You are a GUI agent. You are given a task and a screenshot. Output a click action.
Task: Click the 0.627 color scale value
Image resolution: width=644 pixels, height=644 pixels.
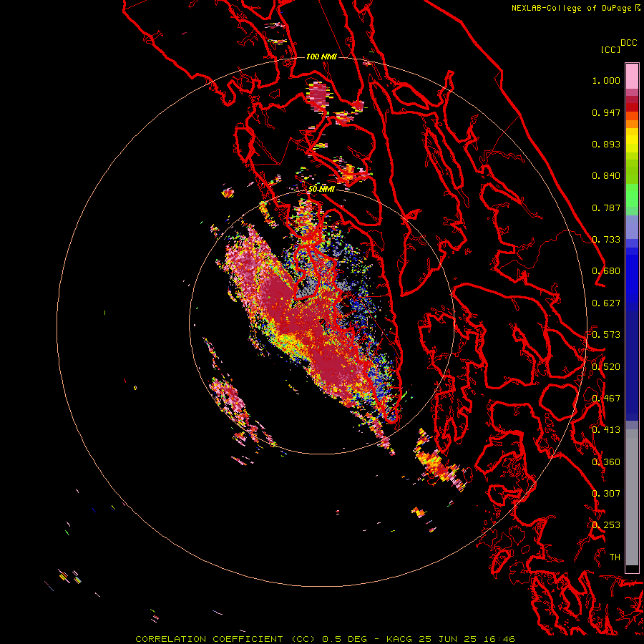(x=606, y=303)
